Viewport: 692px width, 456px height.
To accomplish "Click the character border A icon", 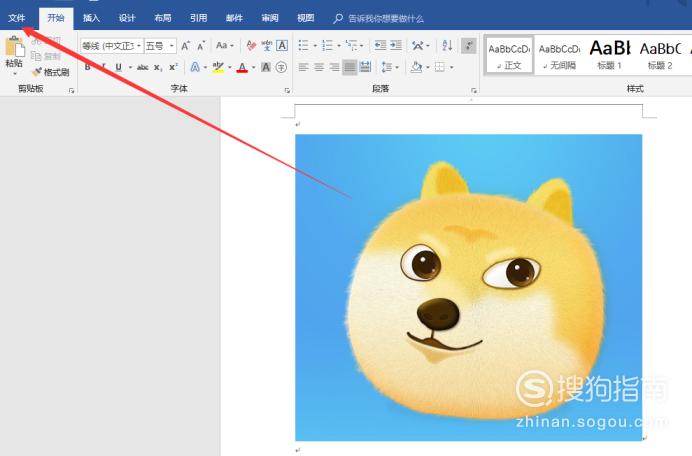I will click(x=282, y=45).
